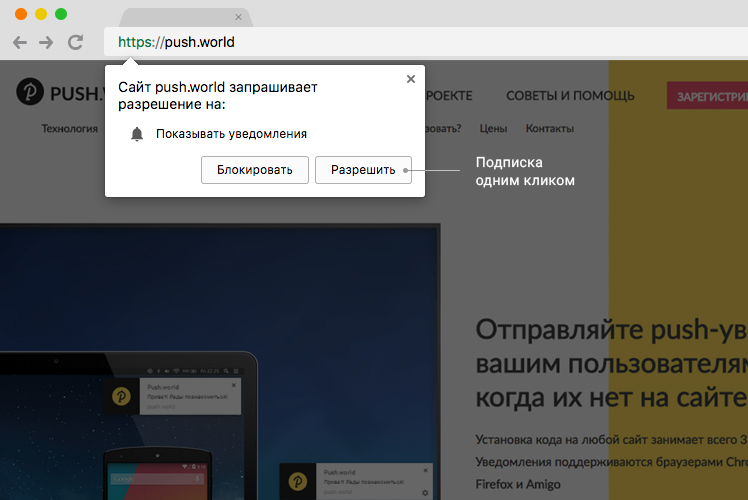748x500 pixels.
Task: Click the gear icon on lower notification
Action: 425,493
